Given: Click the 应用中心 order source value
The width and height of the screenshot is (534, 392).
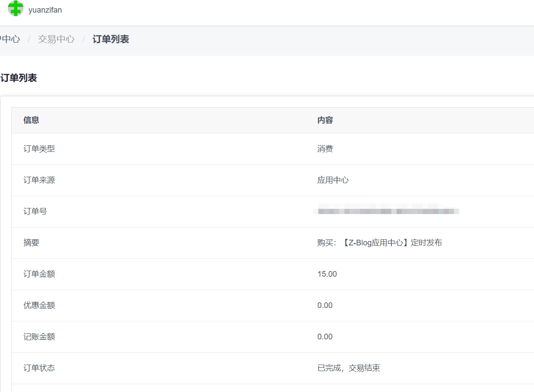Looking at the screenshot, I should [333, 180].
